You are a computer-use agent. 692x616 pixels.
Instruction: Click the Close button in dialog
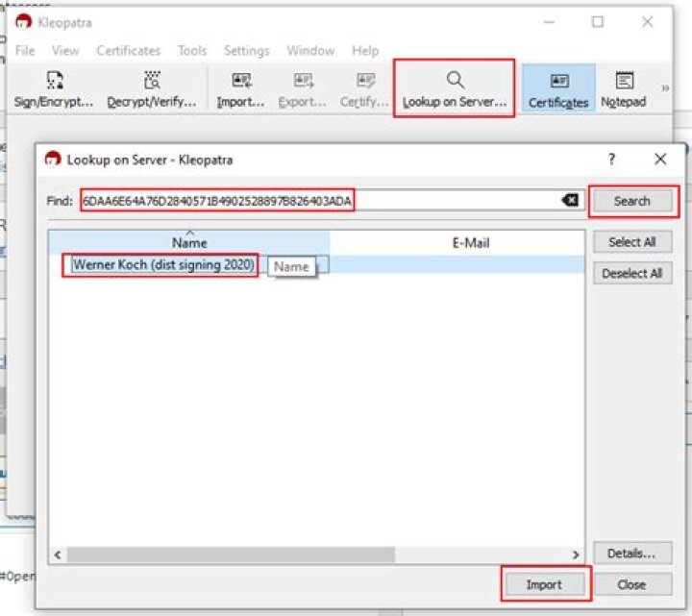click(632, 584)
